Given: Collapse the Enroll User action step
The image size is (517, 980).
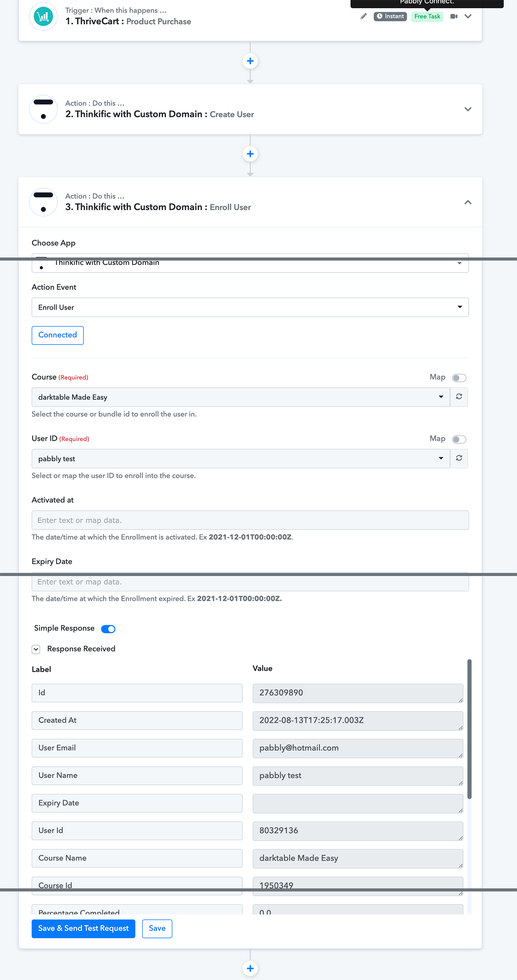Looking at the screenshot, I should point(468,202).
